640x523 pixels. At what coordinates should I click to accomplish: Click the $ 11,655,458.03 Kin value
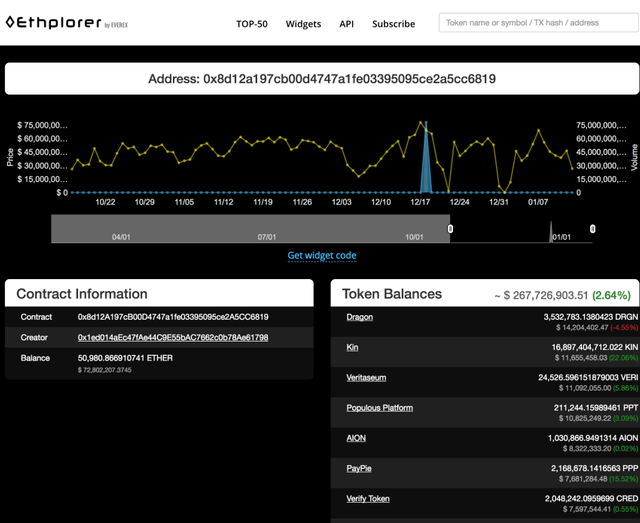click(581, 358)
